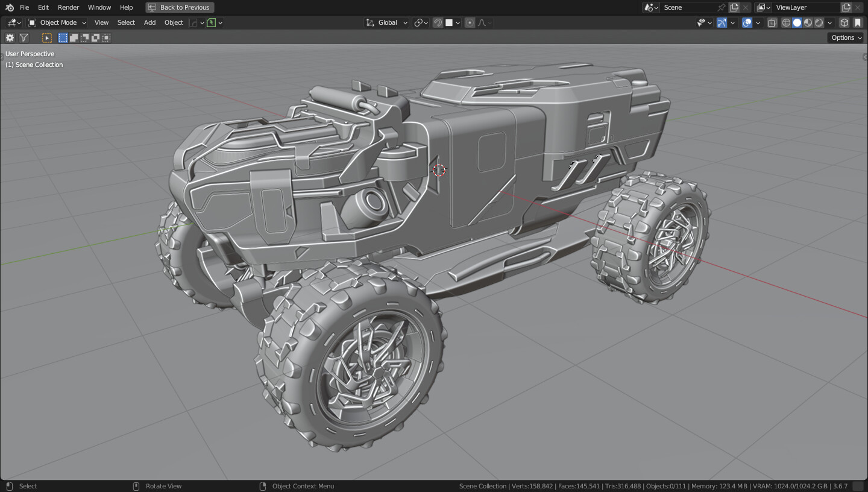Select the Tweak active tool icon
868x492 pixels.
47,37
